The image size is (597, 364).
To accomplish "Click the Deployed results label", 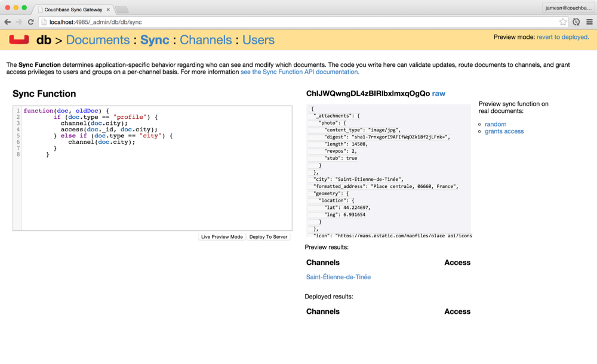I will [x=329, y=297].
